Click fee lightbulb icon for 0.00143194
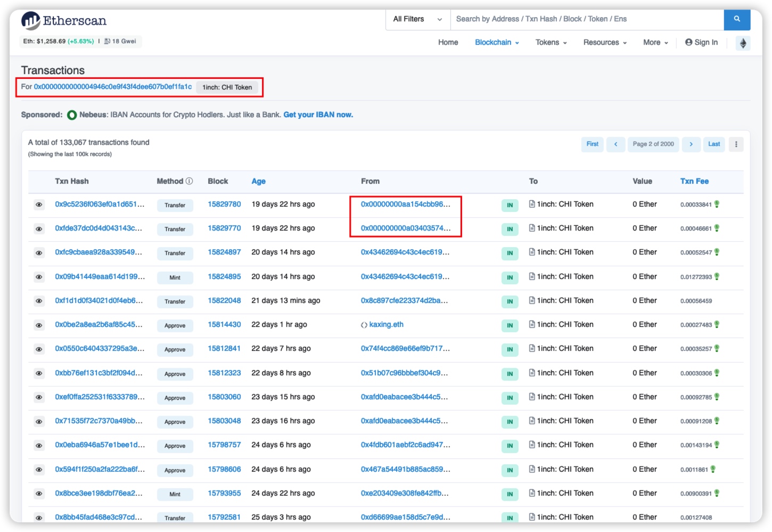Viewport: 772px width, 532px height. click(717, 445)
